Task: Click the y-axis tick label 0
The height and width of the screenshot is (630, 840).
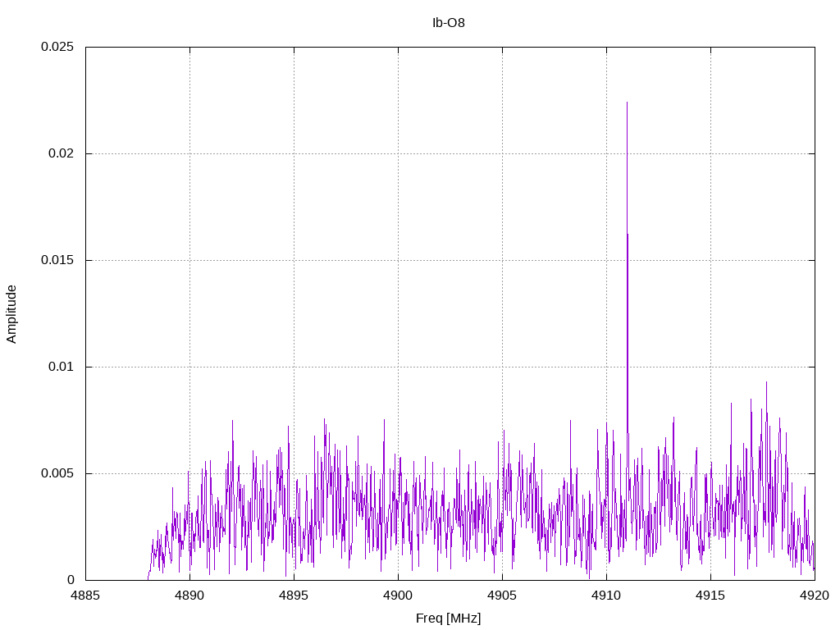Action: coord(71,580)
